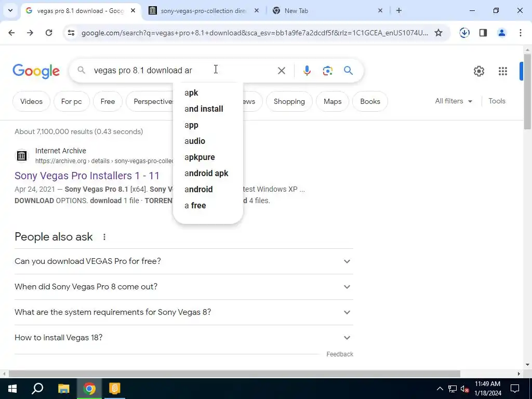
Task: Select the 'android' suggestion
Action: point(208,189)
